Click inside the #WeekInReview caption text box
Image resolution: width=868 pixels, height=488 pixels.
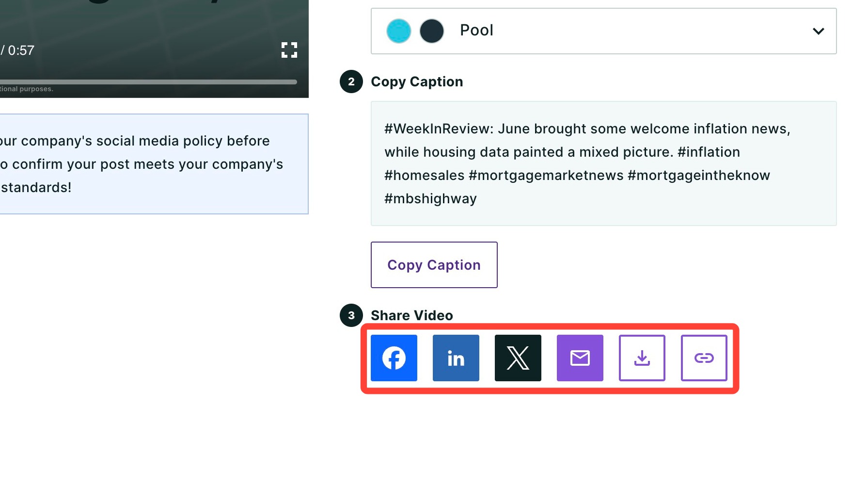coord(603,163)
